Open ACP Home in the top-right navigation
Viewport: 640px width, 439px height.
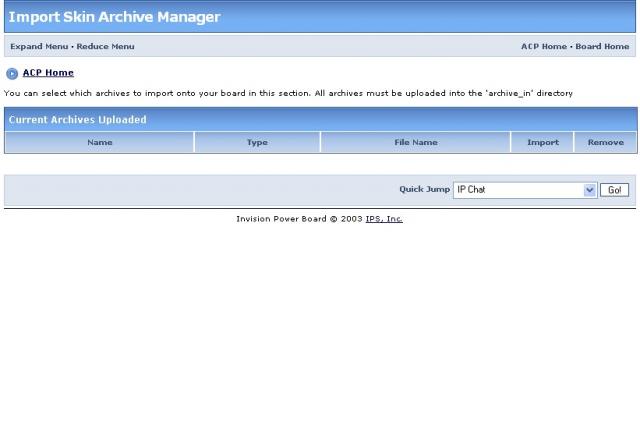point(544,47)
